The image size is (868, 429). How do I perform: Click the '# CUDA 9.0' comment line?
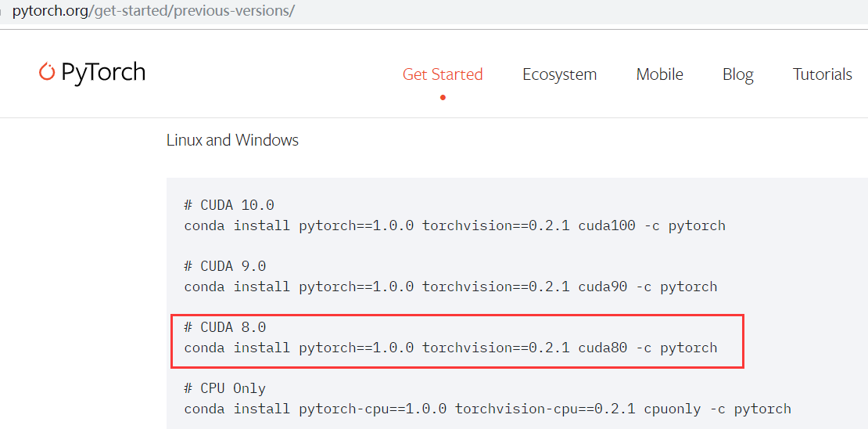point(224,267)
